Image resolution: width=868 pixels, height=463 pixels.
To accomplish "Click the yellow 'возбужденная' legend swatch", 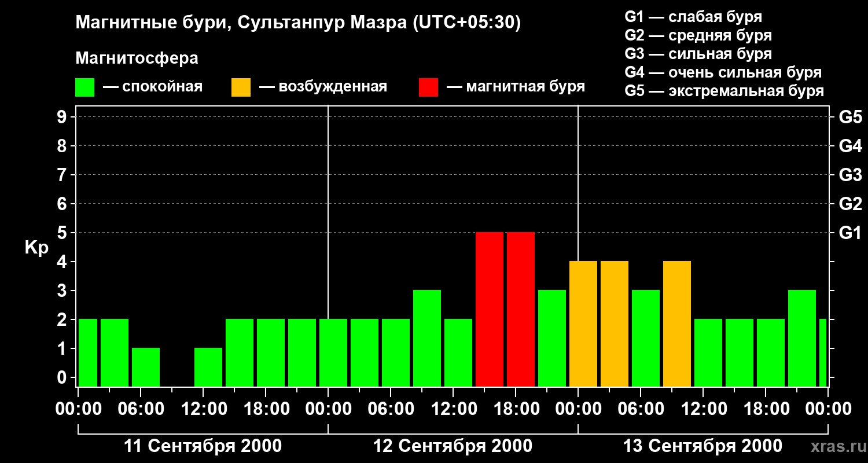I will 241,87.
